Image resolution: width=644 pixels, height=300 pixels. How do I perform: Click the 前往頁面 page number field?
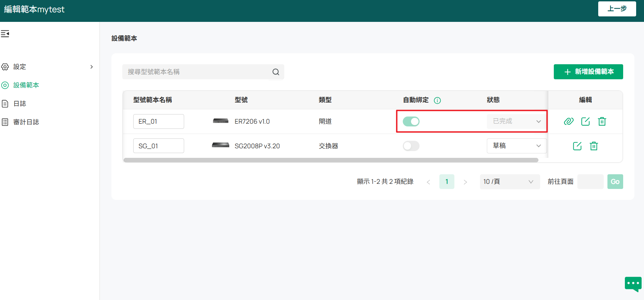pyautogui.click(x=591, y=182)
